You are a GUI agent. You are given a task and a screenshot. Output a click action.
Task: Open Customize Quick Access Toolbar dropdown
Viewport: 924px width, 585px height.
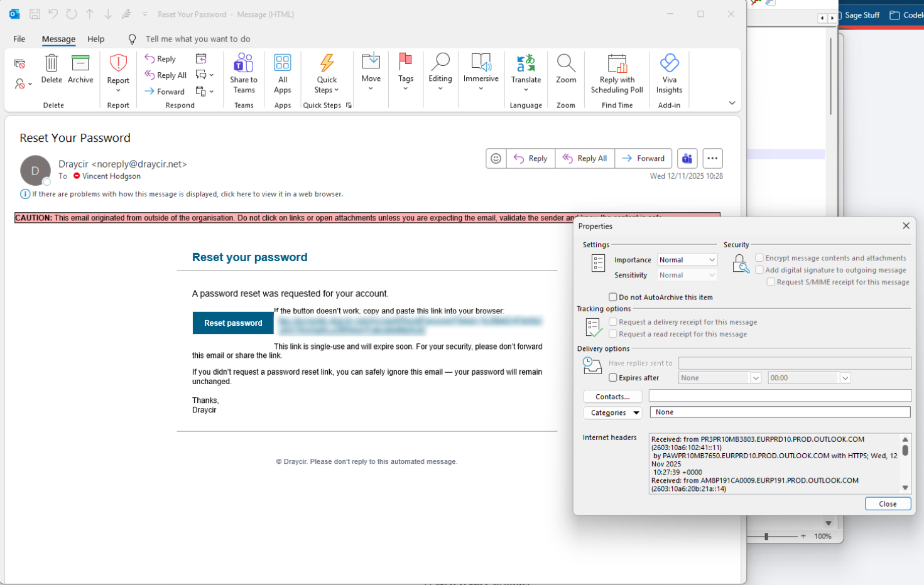point(145,14)
